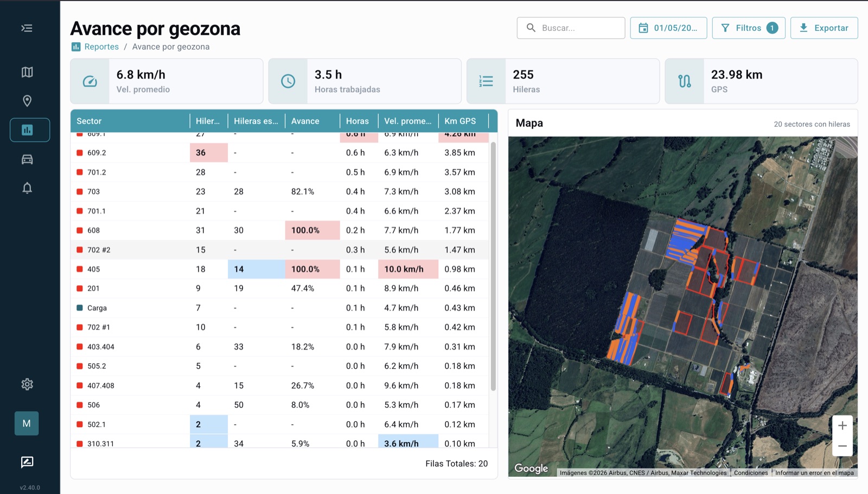Click the teal color marker for Carga

pyautogui.click(x=80, y=308)
